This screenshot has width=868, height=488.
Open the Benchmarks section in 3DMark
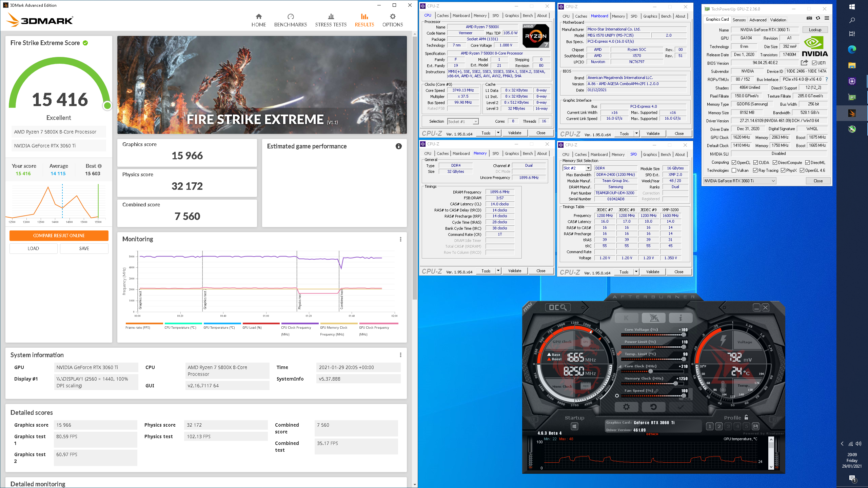[291, 20]
